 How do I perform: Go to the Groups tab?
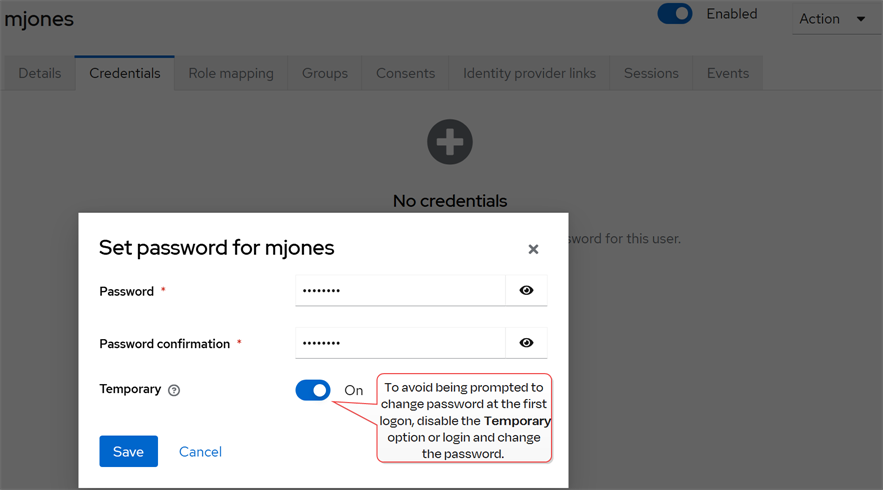[x=325, y=73]
